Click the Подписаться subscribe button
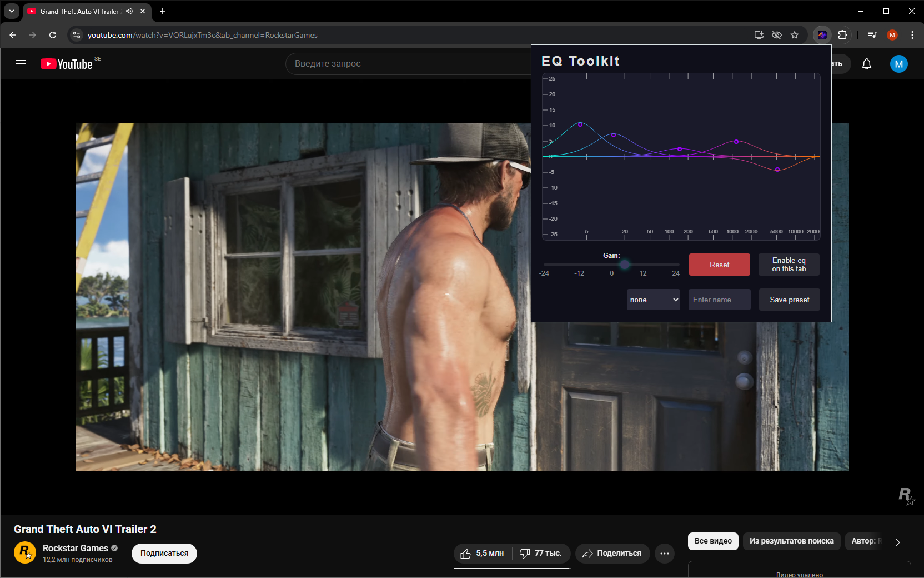Screen dimensions: 924x578 click(x=164, y=554)
